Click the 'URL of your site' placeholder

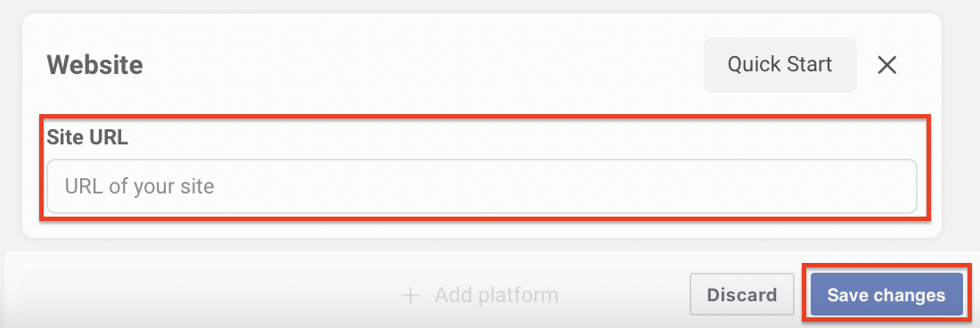pyautogui.click(x=139, y=186)
